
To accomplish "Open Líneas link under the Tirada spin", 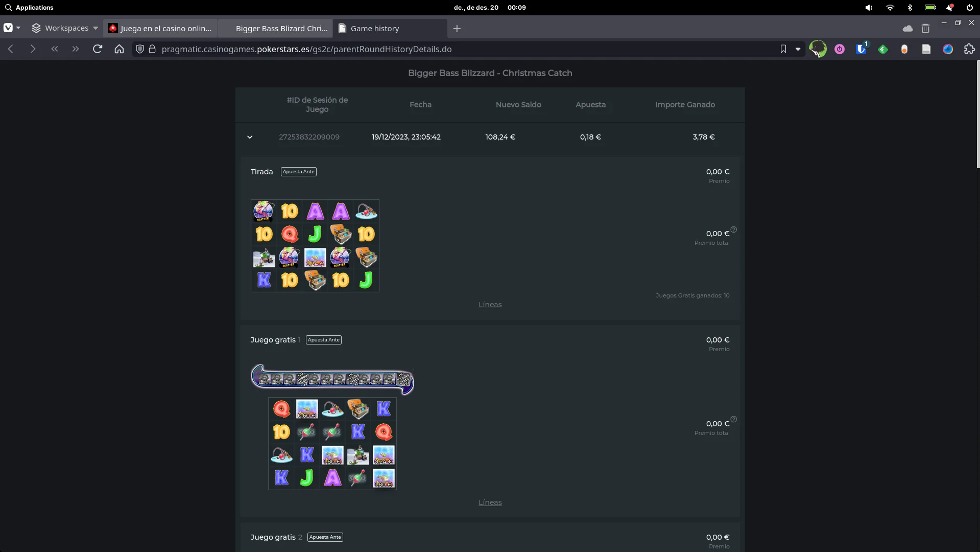I will point(490,305).
